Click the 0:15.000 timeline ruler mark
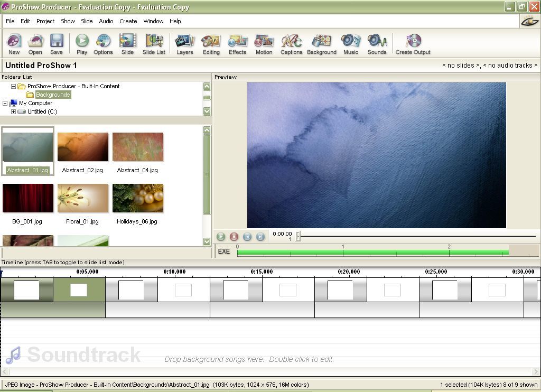541x392 pixels. (262, 272)
